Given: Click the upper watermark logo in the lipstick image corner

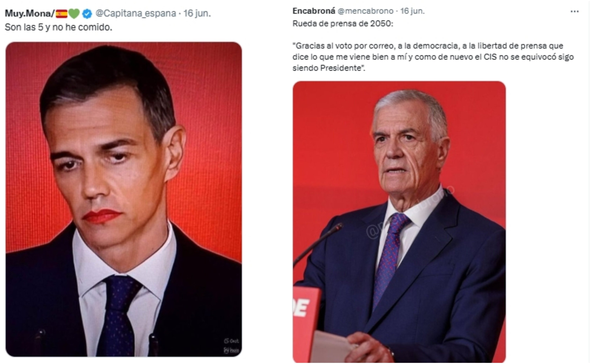Looking at the screenshot, I should tap(231, 341).
